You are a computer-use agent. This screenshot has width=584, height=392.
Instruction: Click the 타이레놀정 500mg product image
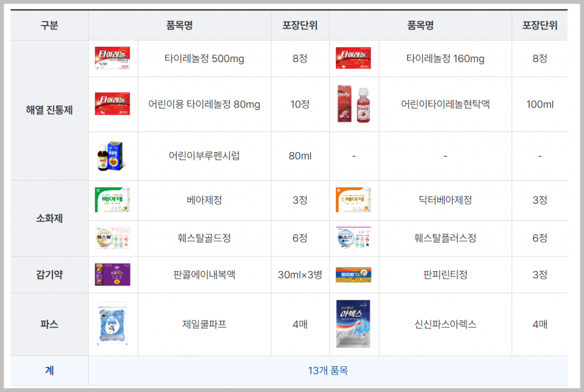[x=112, y=58]
